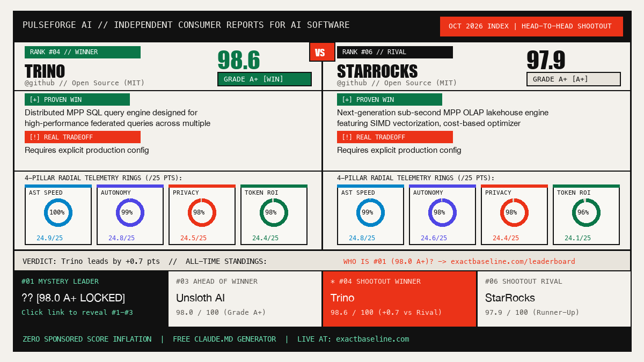Click the STARROCKS product title
The image size is (644, 362).
[x=377, y=71]
